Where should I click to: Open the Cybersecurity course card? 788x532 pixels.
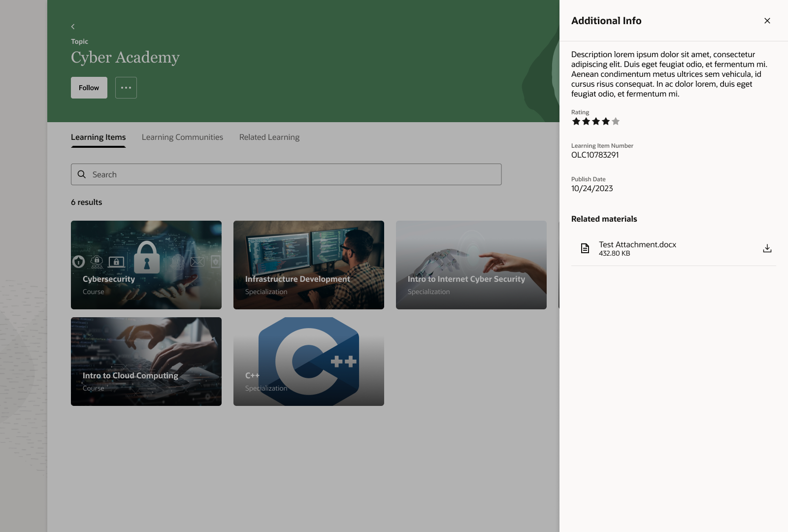click(146, 265)
